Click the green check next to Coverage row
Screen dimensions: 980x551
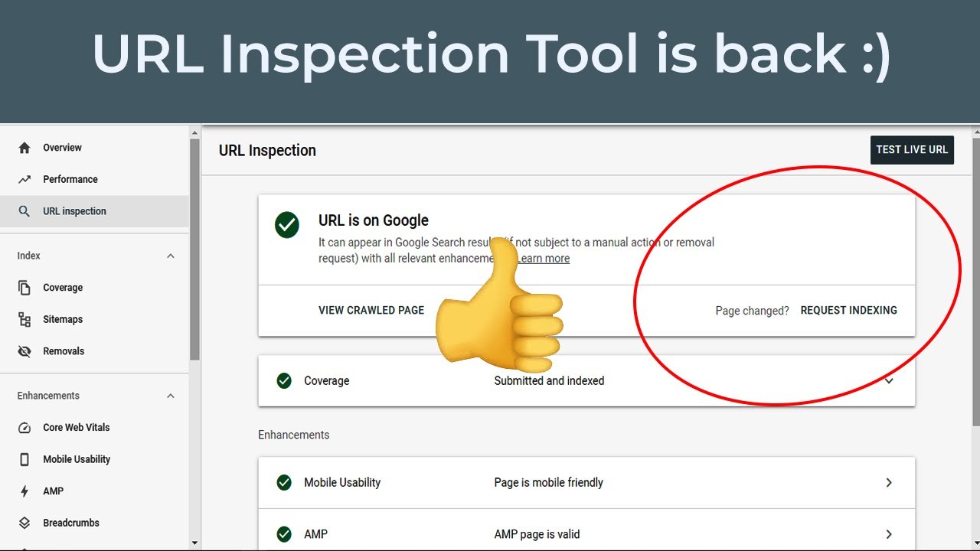284,380
